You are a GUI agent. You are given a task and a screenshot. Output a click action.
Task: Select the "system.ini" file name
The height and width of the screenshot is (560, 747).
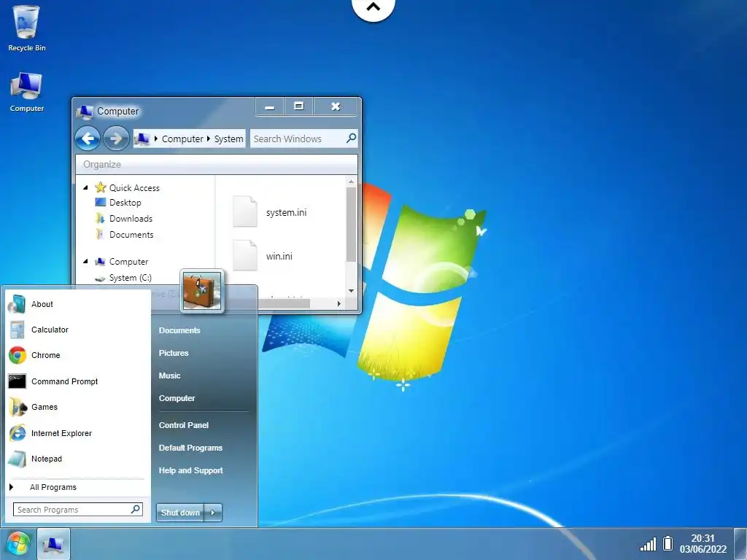pos(286,212)
